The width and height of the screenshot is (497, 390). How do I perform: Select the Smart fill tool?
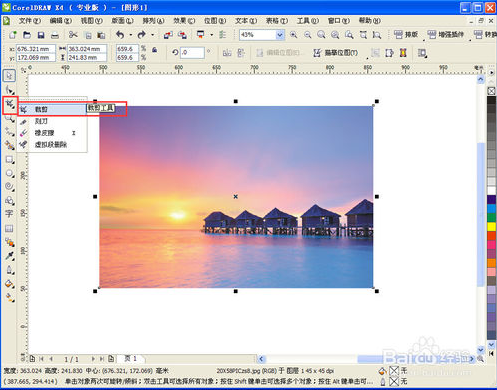coord(9,145)
